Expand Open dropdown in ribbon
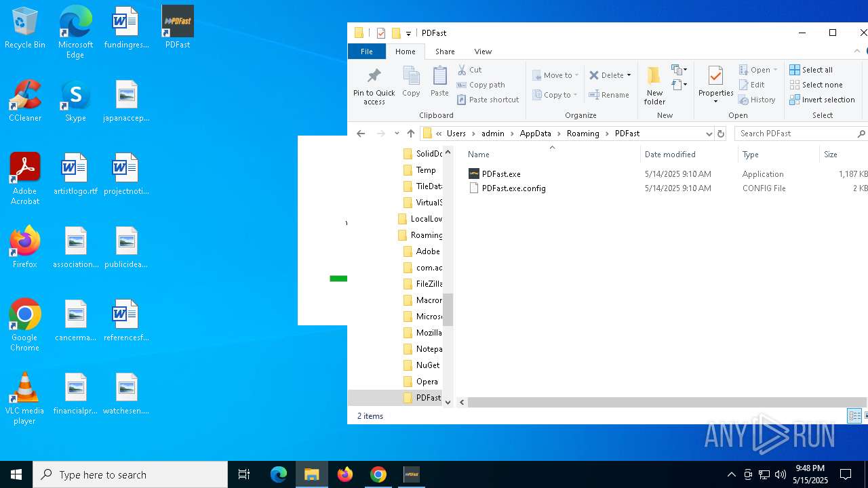Image resolution: width=868 pixels, height=488 pixels. 775,70
